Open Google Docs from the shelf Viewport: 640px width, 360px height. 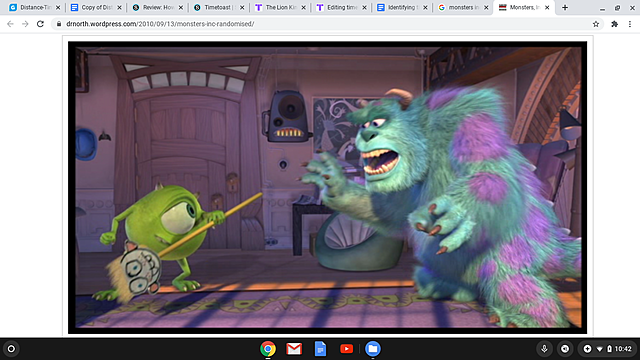[320, 349]
